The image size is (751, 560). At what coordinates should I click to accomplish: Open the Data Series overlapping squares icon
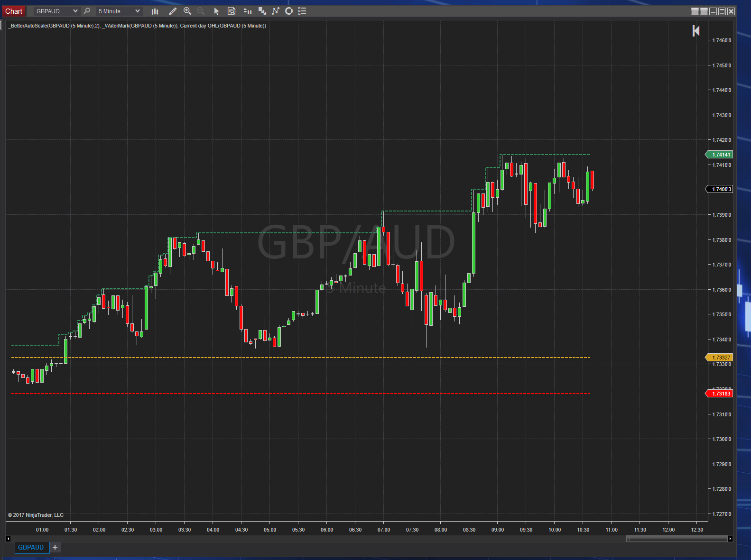click(x=262, y=11)
